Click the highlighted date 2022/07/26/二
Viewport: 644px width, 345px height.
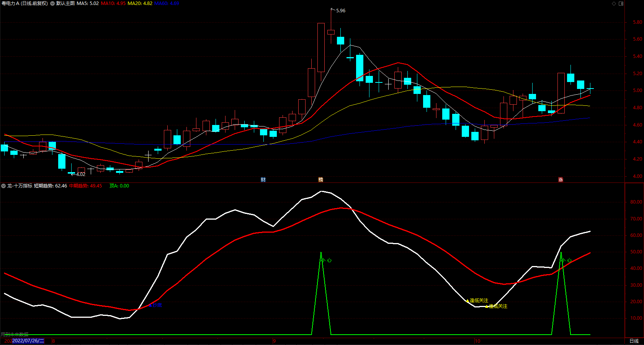pyautogui.click(x=28, y=341)
